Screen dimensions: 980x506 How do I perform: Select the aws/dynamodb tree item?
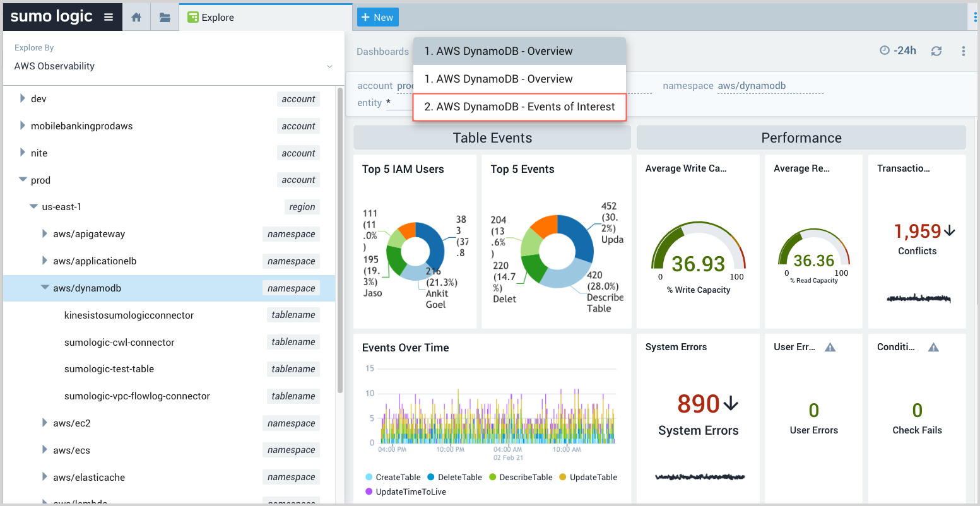169,288
